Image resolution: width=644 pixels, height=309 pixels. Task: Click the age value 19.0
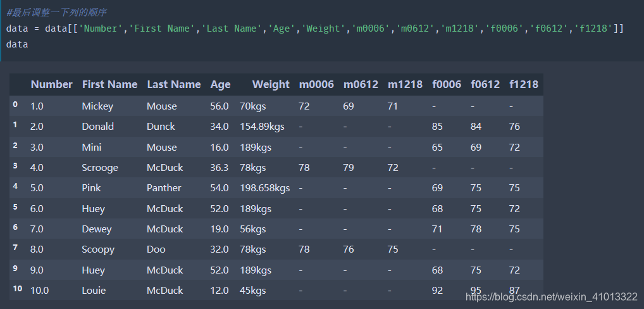[x=220, y=229]
